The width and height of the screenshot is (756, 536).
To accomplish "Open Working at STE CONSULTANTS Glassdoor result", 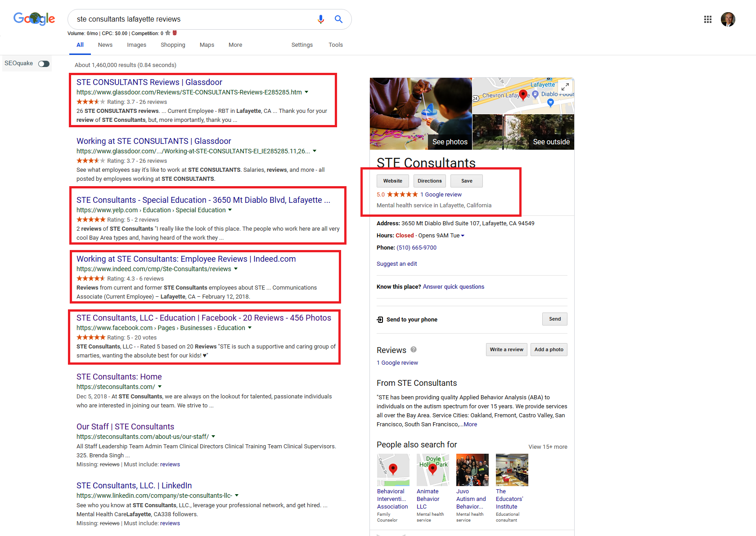I will click(x=154, y=141).
